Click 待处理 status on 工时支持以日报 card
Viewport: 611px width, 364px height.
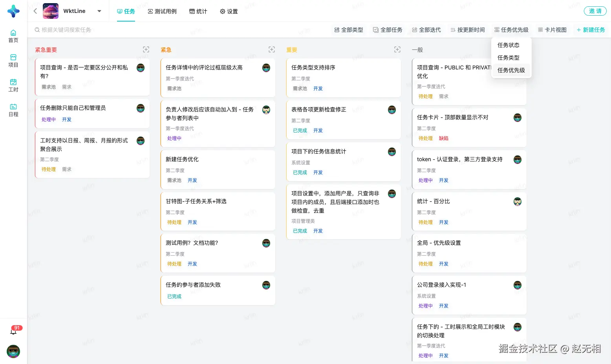(49, 169)
